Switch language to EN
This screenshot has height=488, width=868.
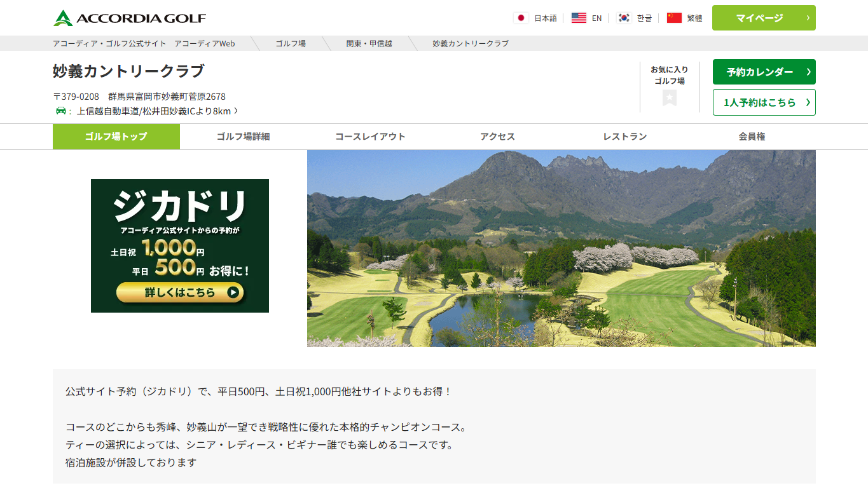[x=596, y=18]
